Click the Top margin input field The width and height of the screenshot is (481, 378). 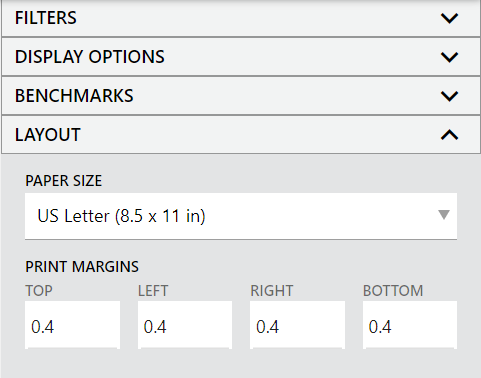72,325
